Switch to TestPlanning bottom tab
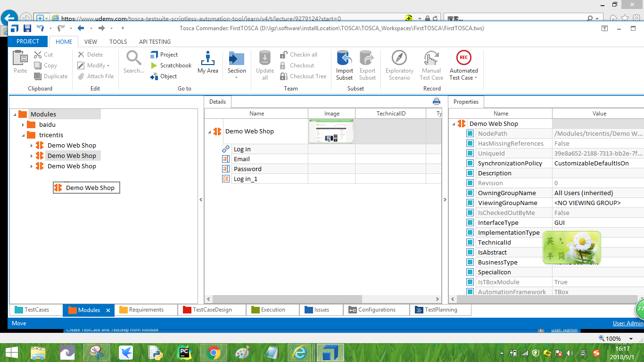The width and height of the screenshot is (644, 362). click(x=440, y=310)
